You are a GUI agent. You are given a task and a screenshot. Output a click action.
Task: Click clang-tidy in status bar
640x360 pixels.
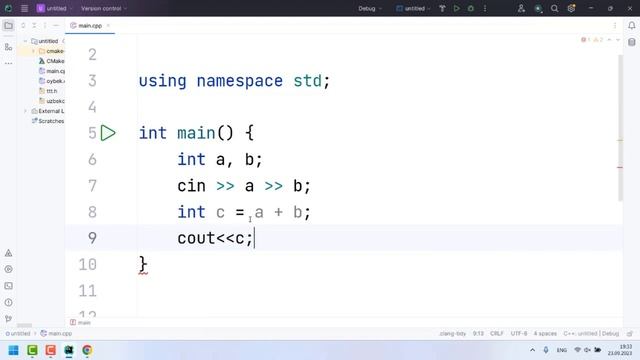coord(453,333)
